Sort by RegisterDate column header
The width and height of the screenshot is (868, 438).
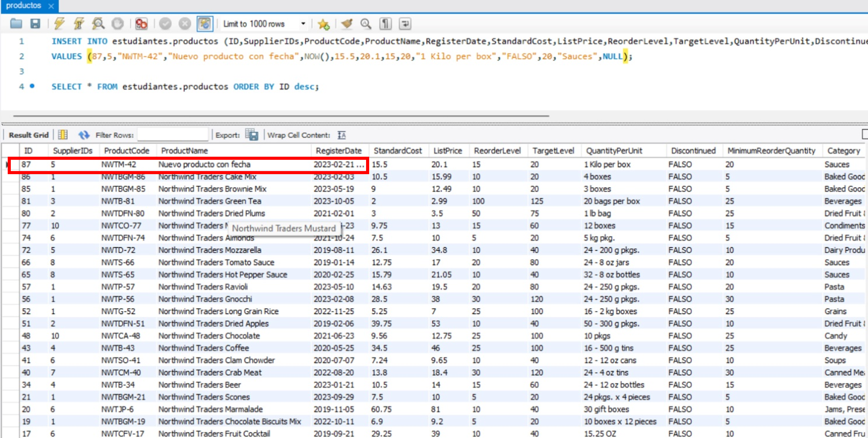click(339, 151)
